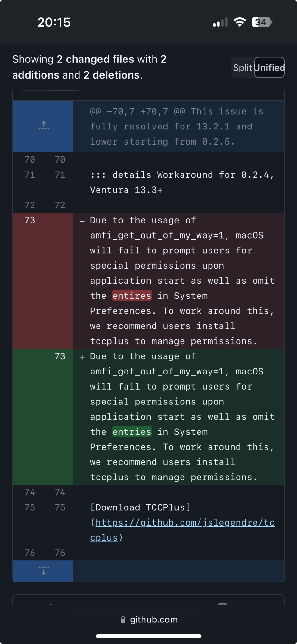The image size is (297, 644).
Task: Tap the cellular signal bars icon
Action: point(220,22)
